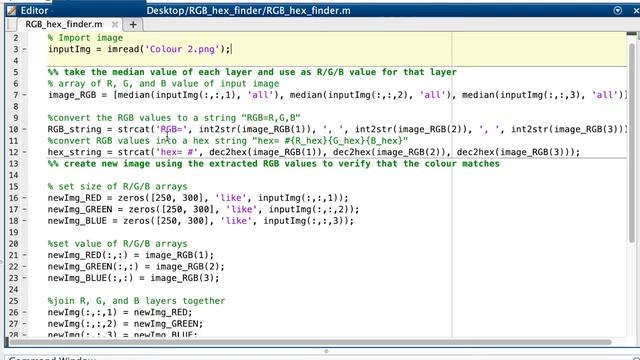Click the '%convert the RGB values to a string' comment

[174, 118]
